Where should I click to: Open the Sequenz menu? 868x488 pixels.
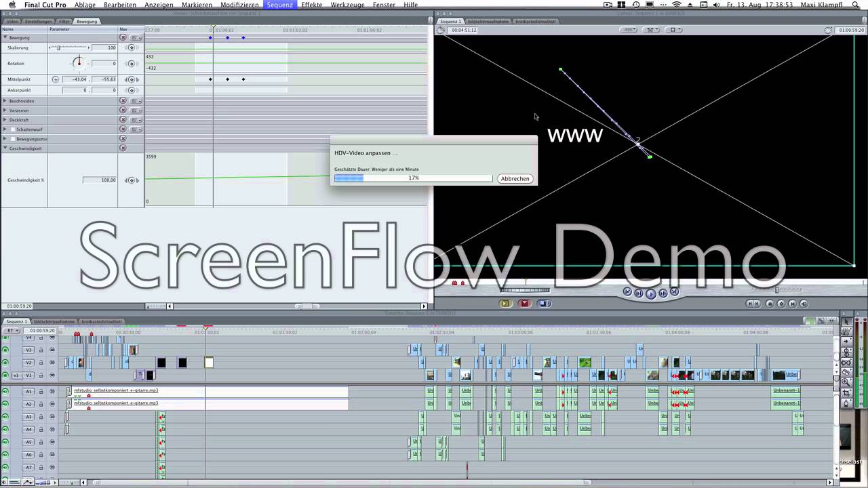[x=279, y=5]
